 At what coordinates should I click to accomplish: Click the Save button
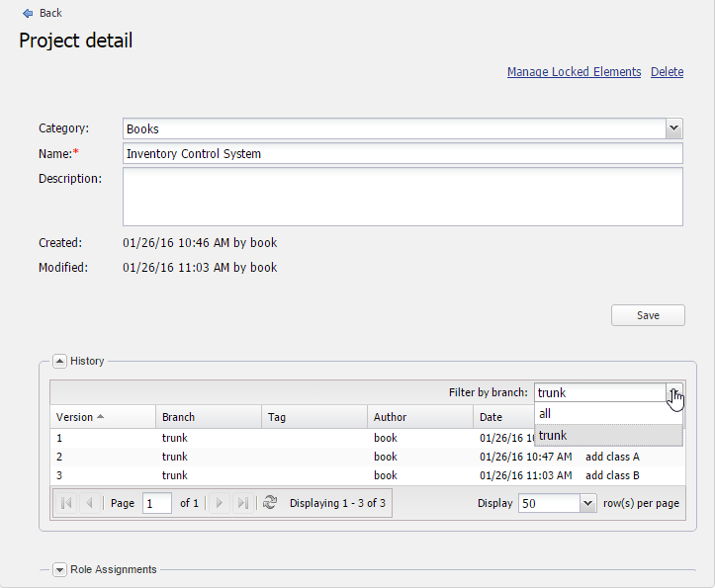point(648,315)
